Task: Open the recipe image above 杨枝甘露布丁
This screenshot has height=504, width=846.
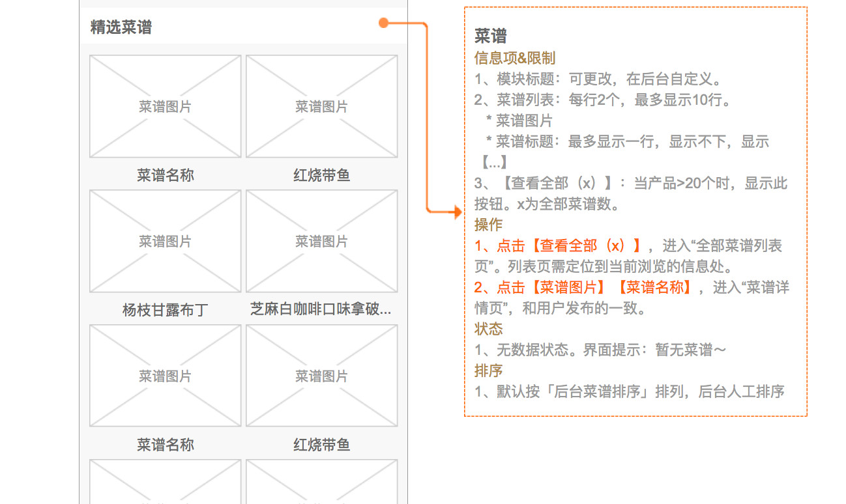Action: tap(166, 241)
